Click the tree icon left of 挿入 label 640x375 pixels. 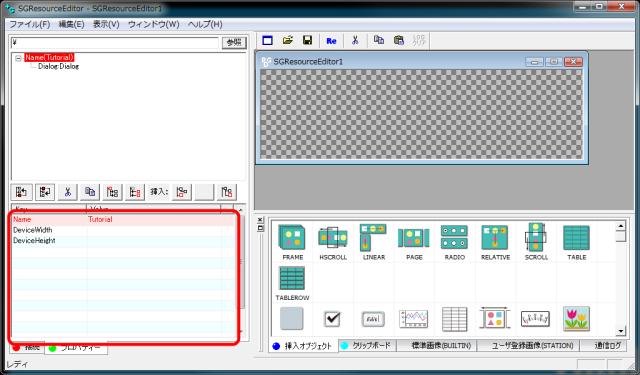click(135, 192)
